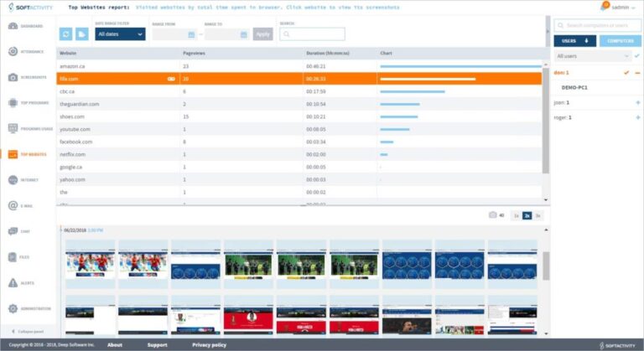Viewport: 644px width, 351px height.
Task: Sort table by Duration column header
Action: (x=328, y=53)
